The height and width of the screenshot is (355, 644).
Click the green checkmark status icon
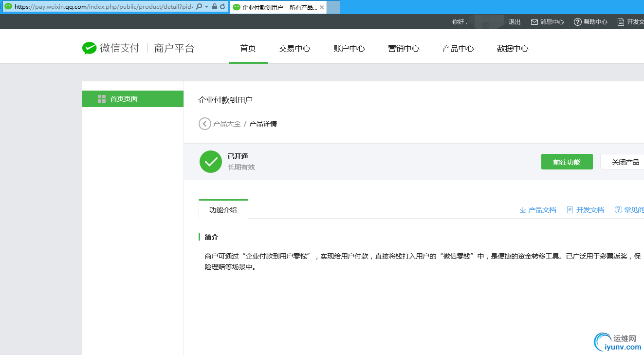pos(211,162)
